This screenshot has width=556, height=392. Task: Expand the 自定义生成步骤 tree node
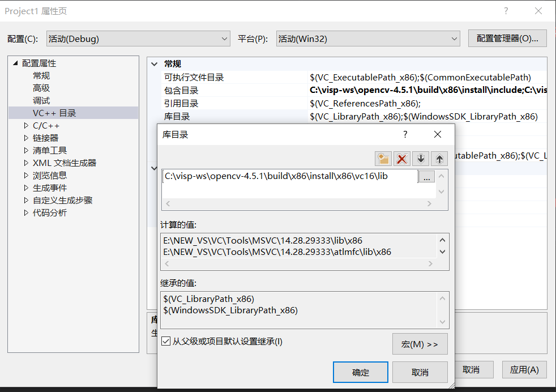pyautogui.click(x=26, y=201)
